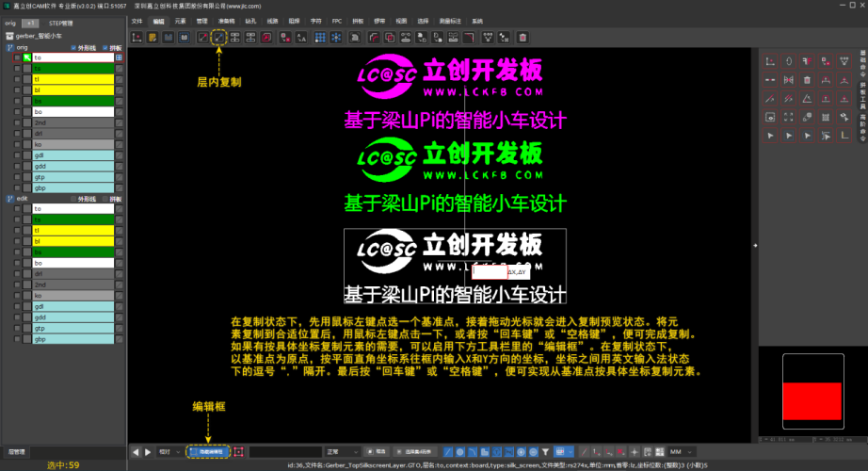Open the 文件 menu
Viewport: 868px width, 471px height.
pos(137,21)
